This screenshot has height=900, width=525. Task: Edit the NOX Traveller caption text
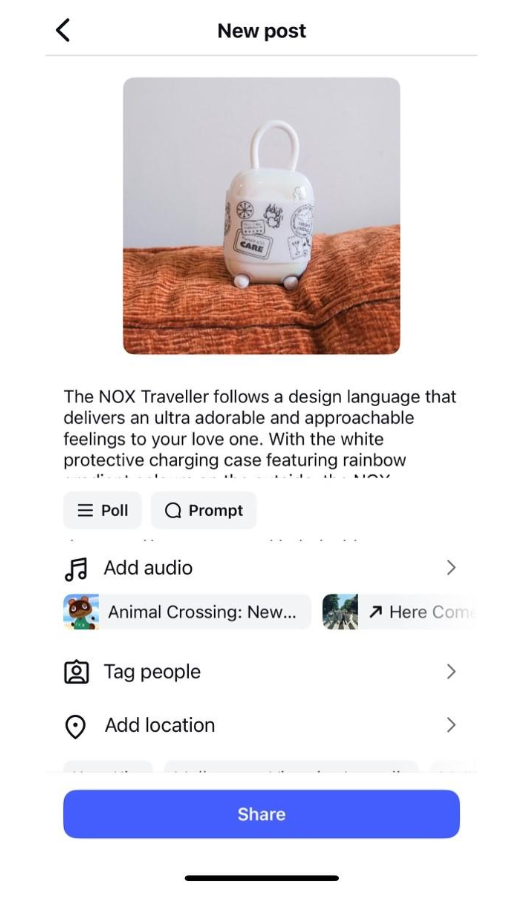260,429
